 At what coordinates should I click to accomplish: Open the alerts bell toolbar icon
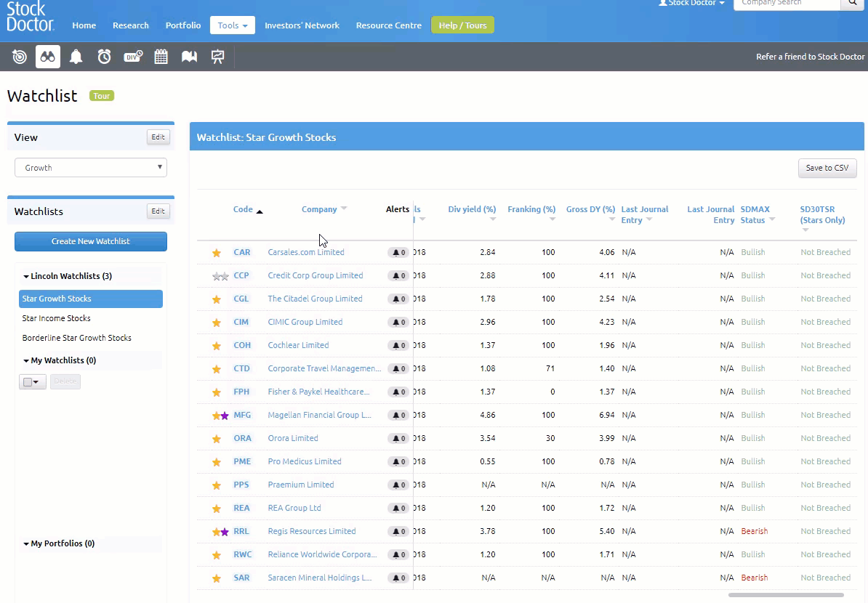pos(76,57)
